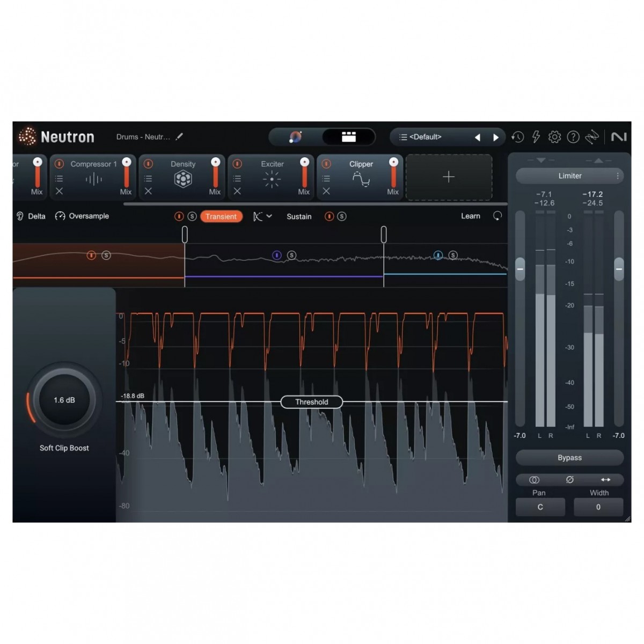Click the Learn button
644x644 pixels.
tap(471, 216)
